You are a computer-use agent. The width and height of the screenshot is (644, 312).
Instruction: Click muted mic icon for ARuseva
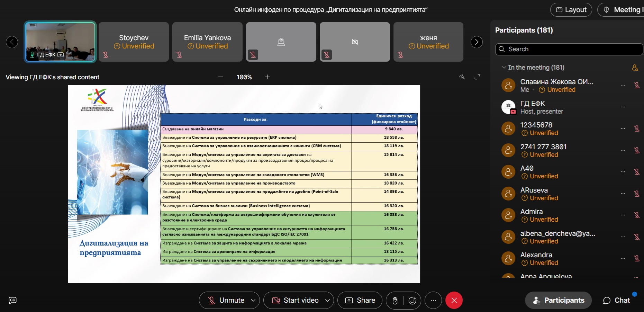point(637,194)
